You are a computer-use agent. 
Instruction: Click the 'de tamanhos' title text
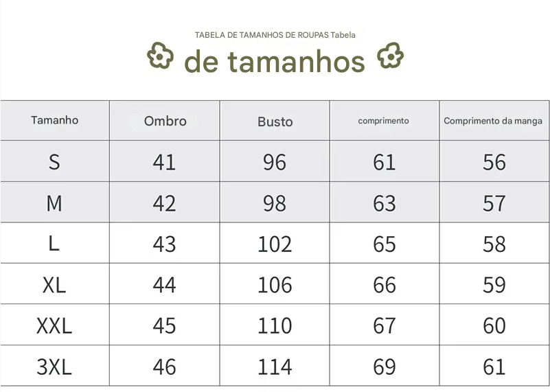pos(275,62)
